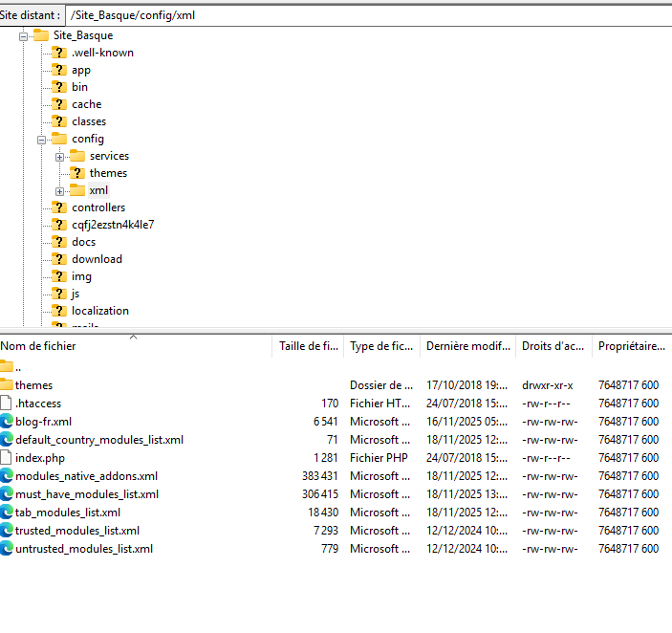Click the trusted_modules_list.xml Edge icon

coord(7,531)
